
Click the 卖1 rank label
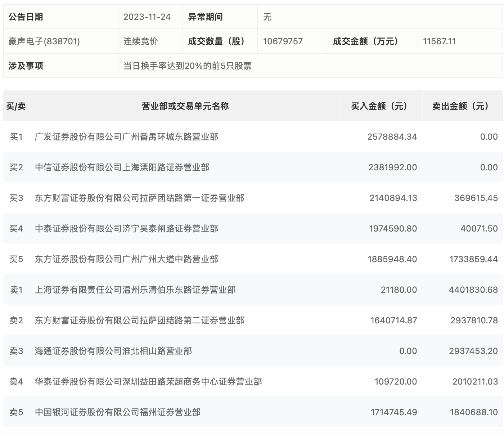(16, 290)
